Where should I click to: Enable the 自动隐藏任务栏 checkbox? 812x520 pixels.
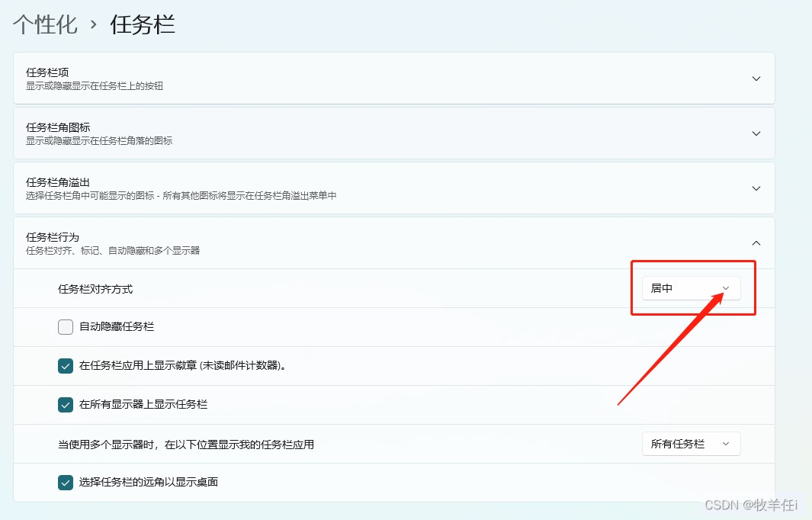pos(66,327)
